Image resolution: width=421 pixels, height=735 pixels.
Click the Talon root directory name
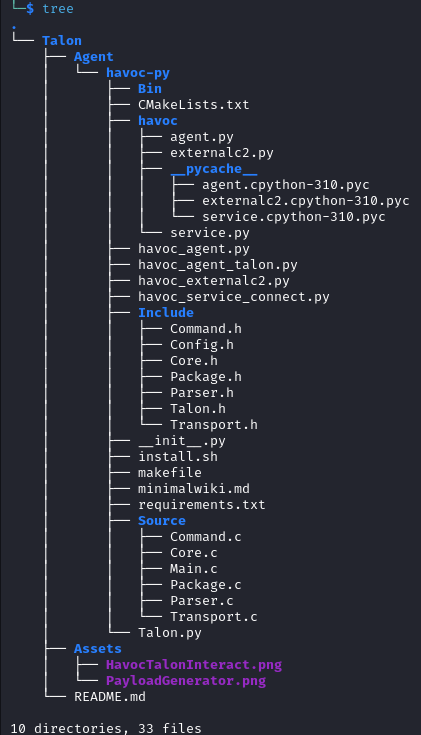[62, 41]
